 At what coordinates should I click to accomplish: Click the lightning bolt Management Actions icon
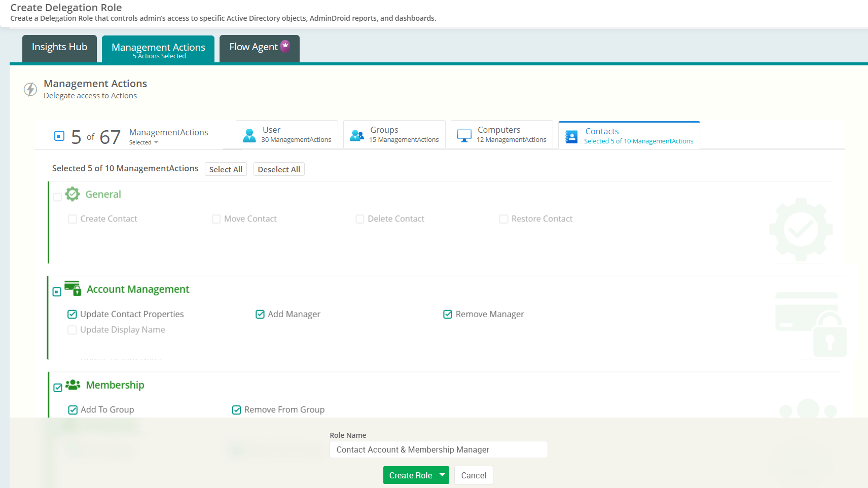click(30, 89)
